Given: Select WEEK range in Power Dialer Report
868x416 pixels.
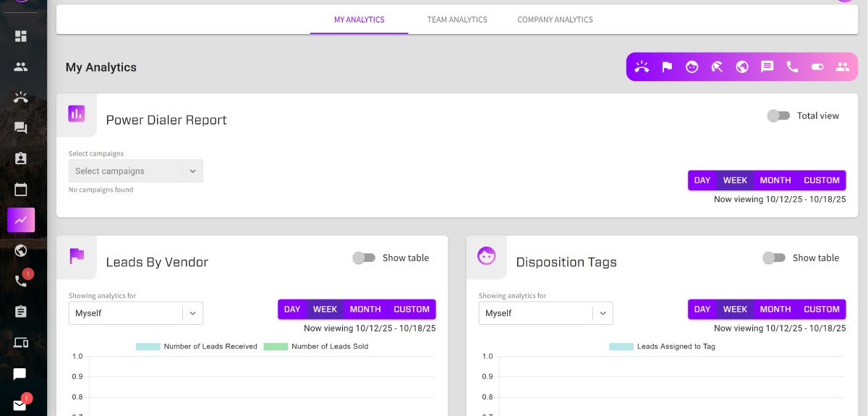Looking at the screenshot, I should 736,180.
